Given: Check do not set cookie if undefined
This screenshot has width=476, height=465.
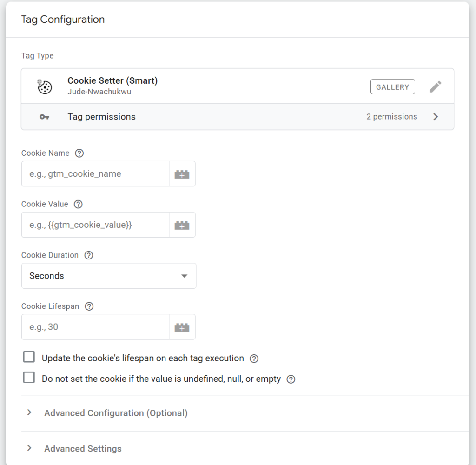Looking at the screenshot, I should [29, 378].
